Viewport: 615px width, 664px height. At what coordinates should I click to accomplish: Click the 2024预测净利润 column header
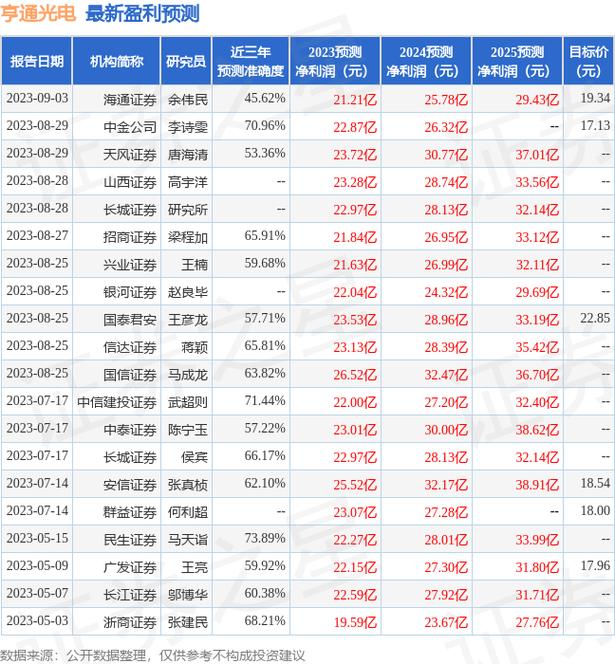[x=426, y=61]
